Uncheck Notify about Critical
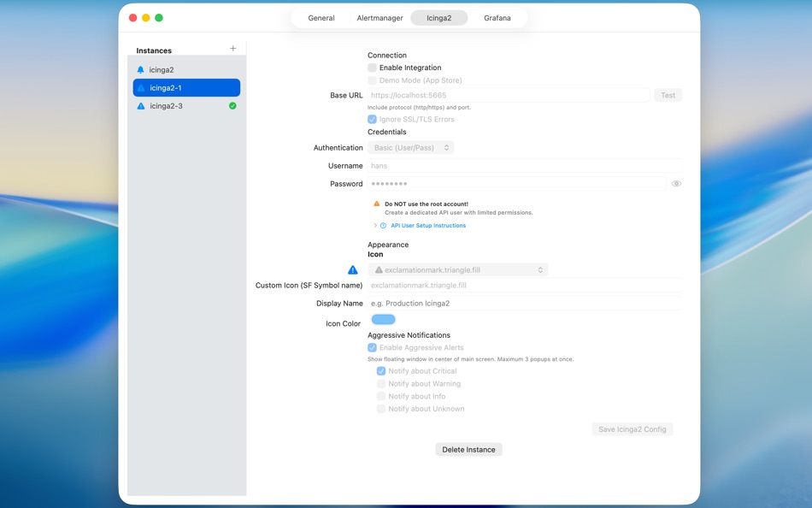 coord(381,370)
